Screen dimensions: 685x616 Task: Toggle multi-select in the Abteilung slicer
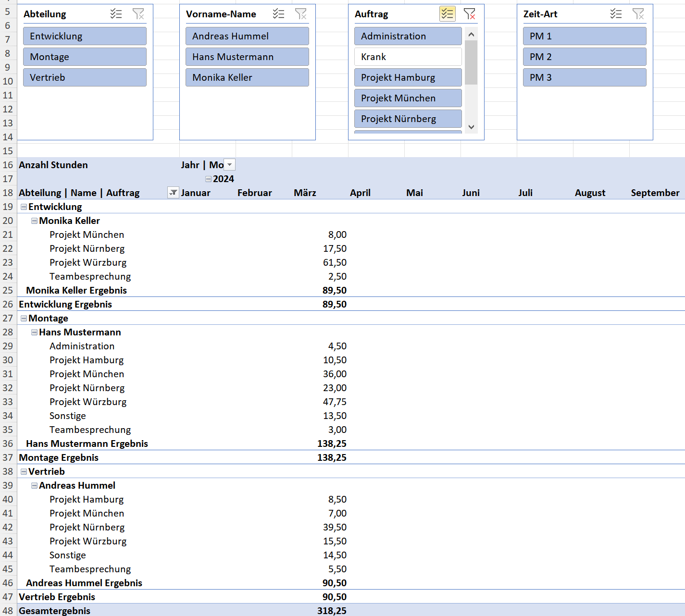click(x=116, y=14)
